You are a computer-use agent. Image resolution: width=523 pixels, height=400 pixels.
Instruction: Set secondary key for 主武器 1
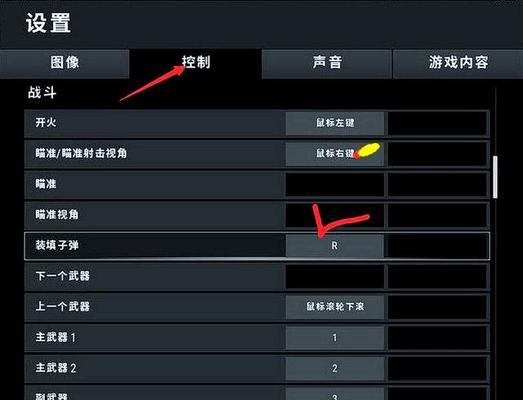438,338
